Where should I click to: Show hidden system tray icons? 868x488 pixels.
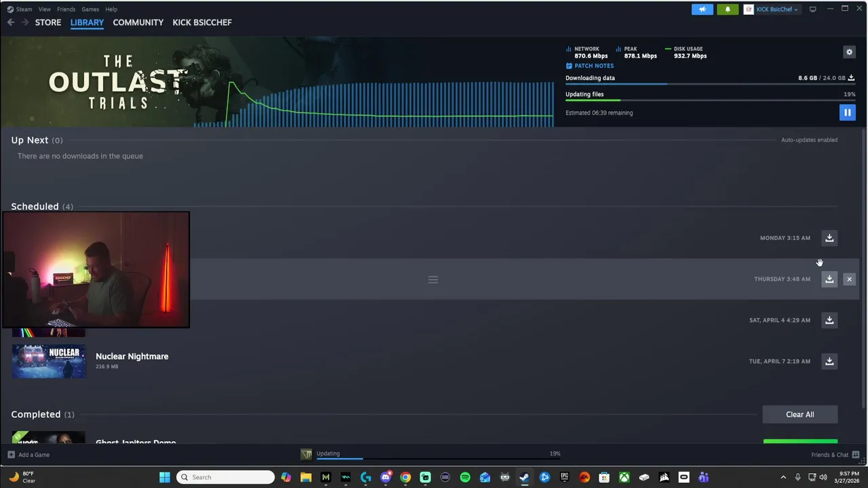[783, 477]
